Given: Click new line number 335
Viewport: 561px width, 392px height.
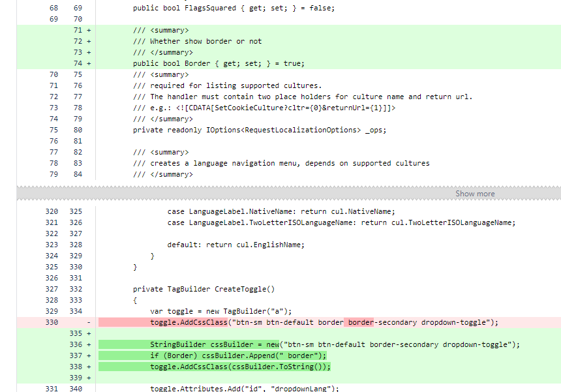Looking at the screenshot, I should coord(76,333).
